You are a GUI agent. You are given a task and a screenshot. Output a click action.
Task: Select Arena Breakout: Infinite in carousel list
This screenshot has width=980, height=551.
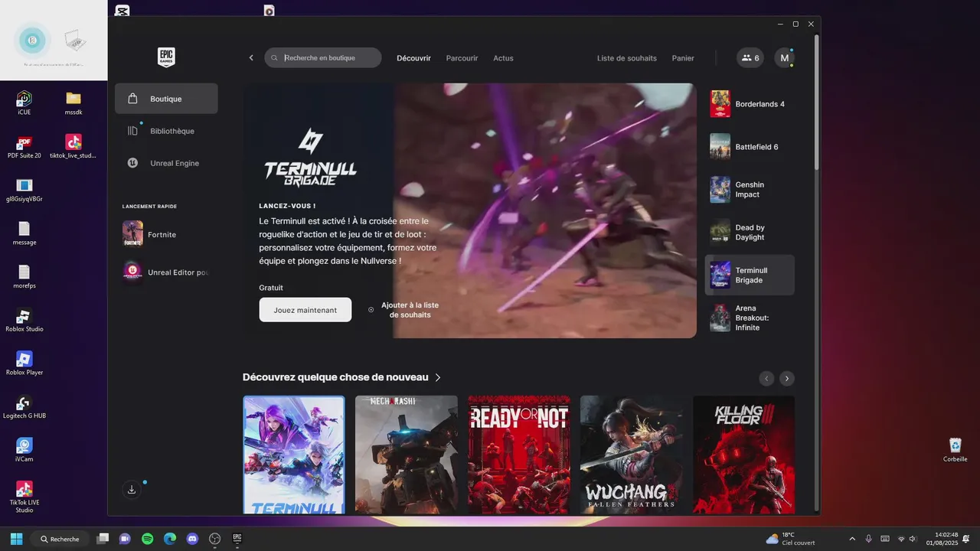[x=750, y=318]
